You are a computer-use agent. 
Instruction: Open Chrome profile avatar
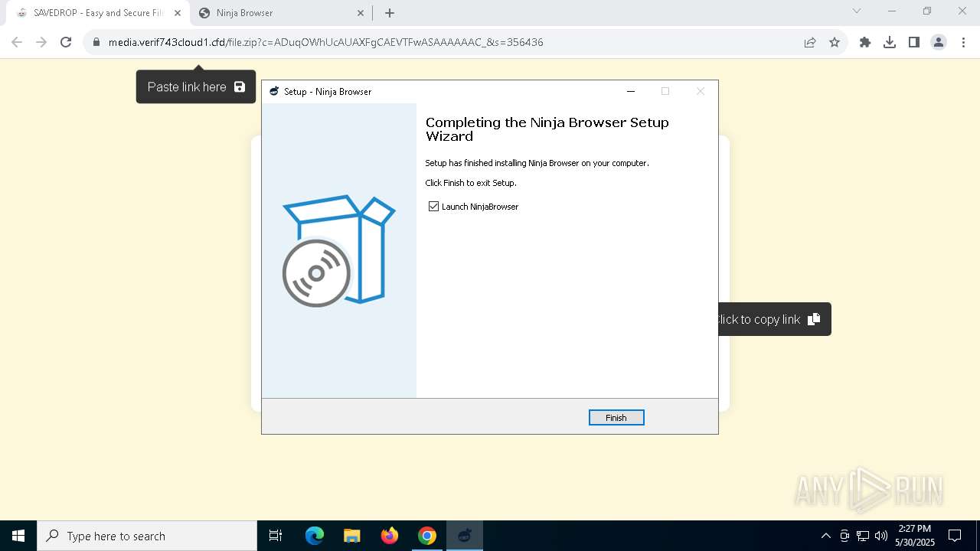click(x=939, y=42)
